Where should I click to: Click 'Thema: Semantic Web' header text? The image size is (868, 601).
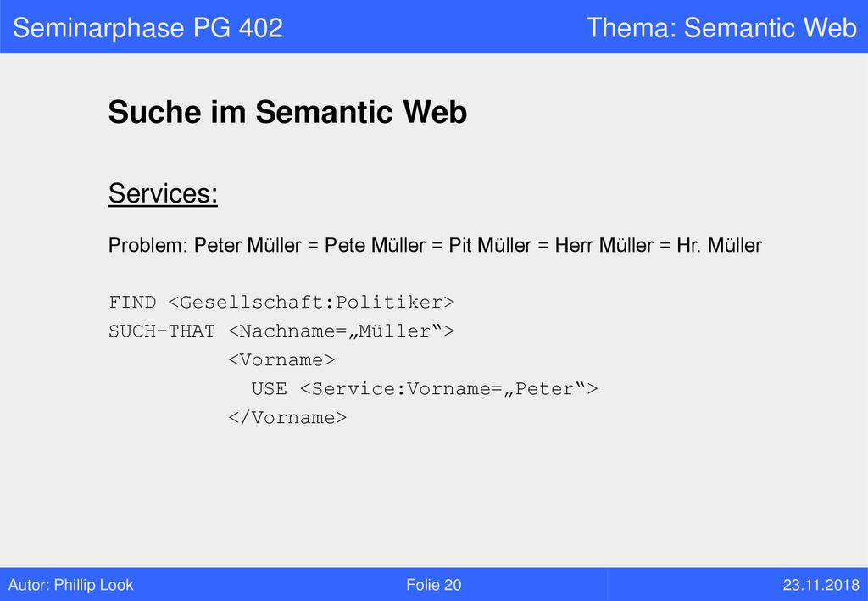721,28
